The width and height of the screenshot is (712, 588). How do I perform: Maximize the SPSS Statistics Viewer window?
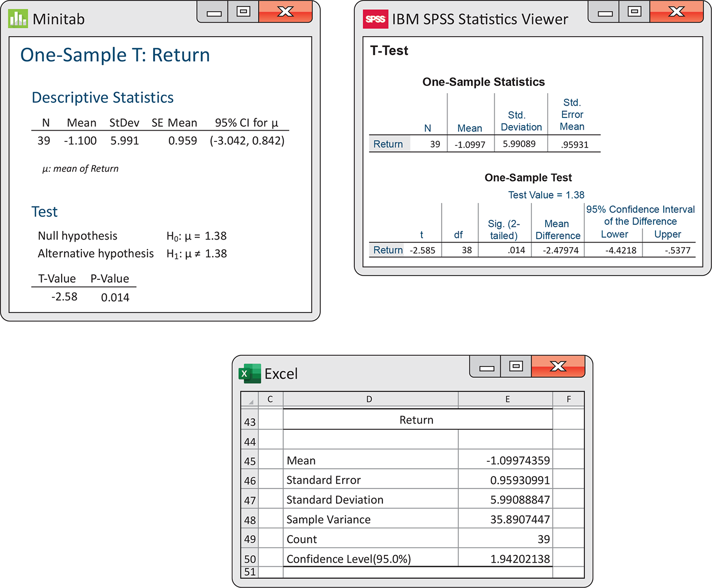[x=635, y=12]
